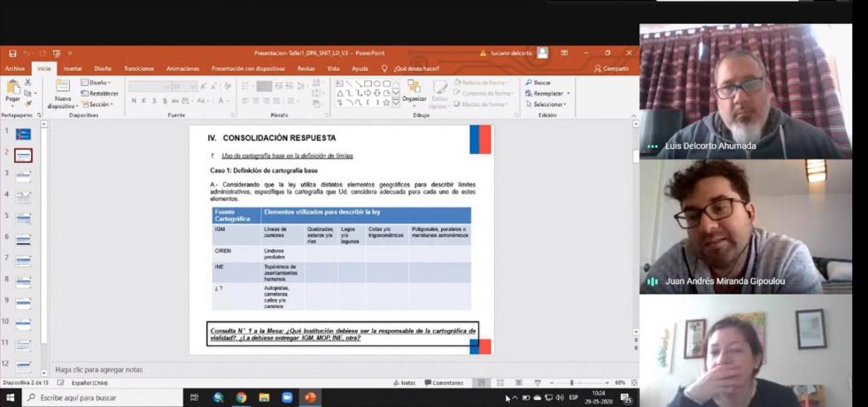Screen dimensions: 868x407
Task: Start slideshow from status bar icon
Action: point(537,382)
